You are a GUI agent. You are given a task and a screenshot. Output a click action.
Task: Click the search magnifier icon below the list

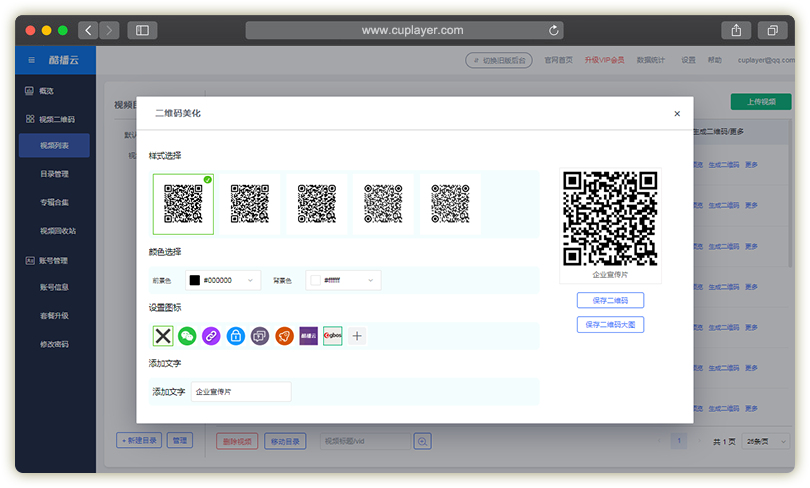click(x=423, y=441)
